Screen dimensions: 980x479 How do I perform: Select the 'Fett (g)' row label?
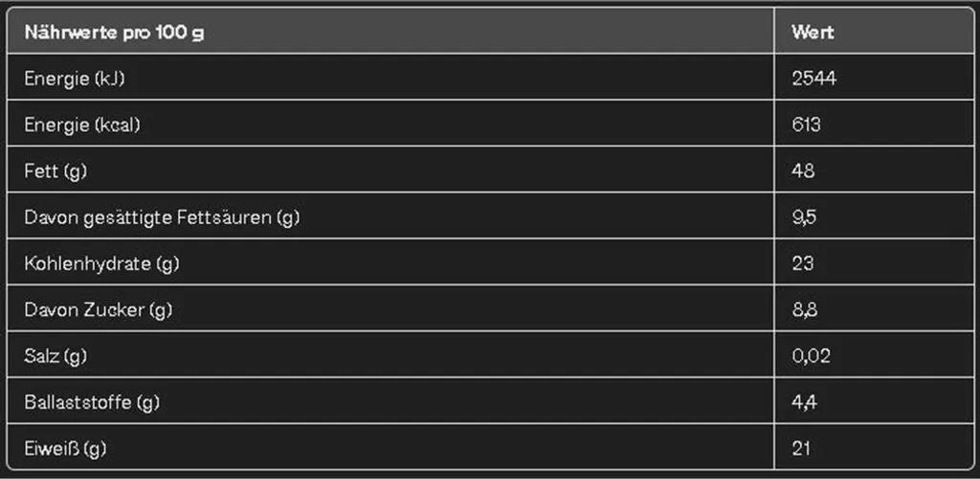click(x=56, y=171)
